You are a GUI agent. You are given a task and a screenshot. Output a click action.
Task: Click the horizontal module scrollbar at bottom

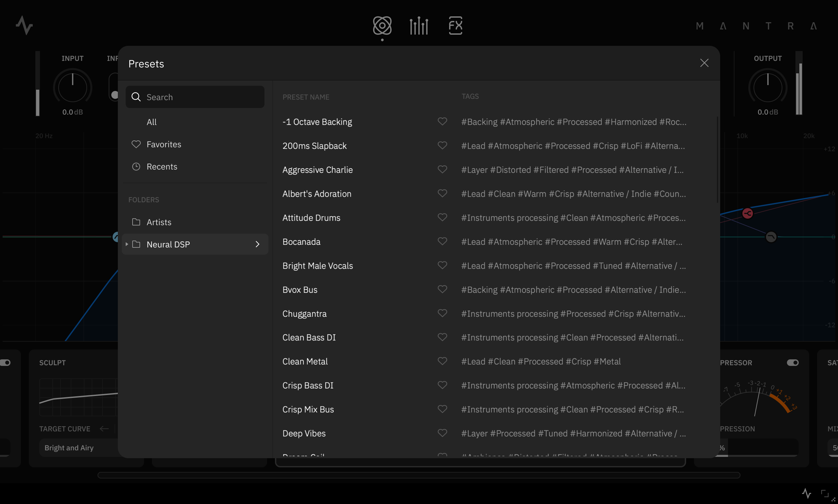[x=418, y=475]
